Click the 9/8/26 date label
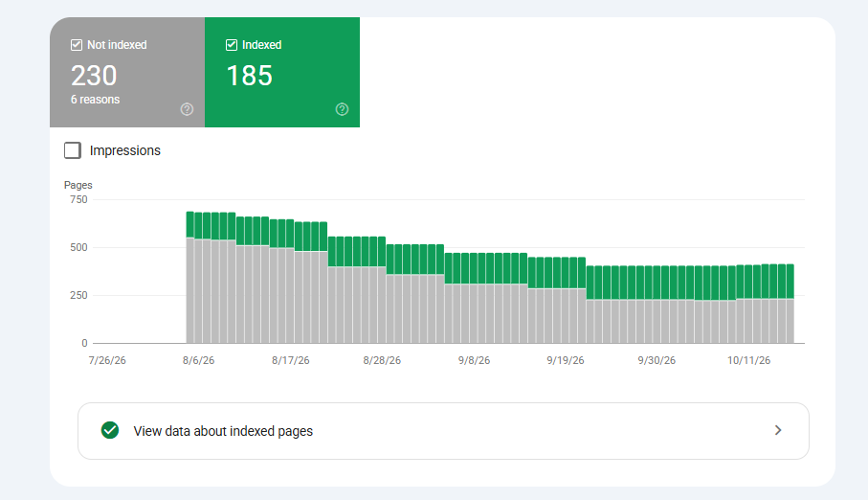This screenshot has width=868, height=500. (x=474, y=360)
